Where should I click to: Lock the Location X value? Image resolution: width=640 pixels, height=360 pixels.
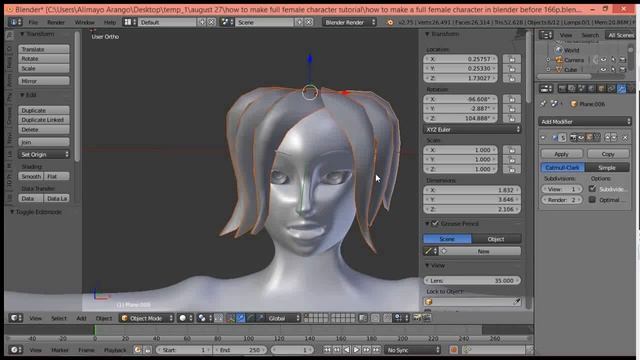coord(511,59)
